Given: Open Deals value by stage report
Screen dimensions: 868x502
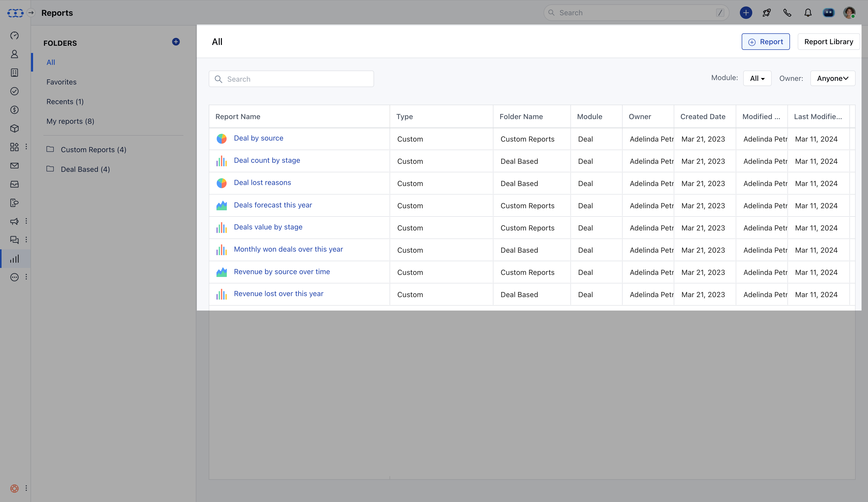Looking at the screenshot, I should tap(268, 227).
